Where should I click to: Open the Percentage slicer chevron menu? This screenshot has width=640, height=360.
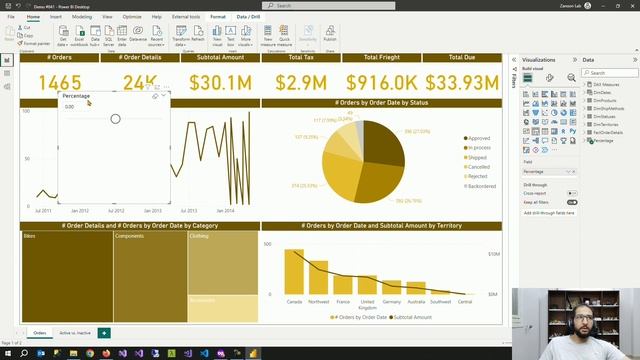[164, 96]
